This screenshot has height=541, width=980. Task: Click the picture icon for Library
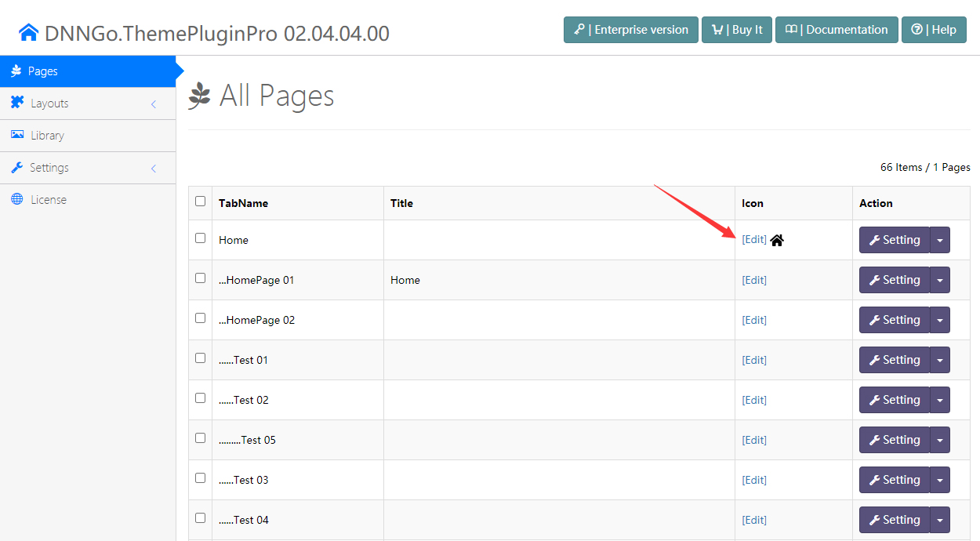[17, 135]
